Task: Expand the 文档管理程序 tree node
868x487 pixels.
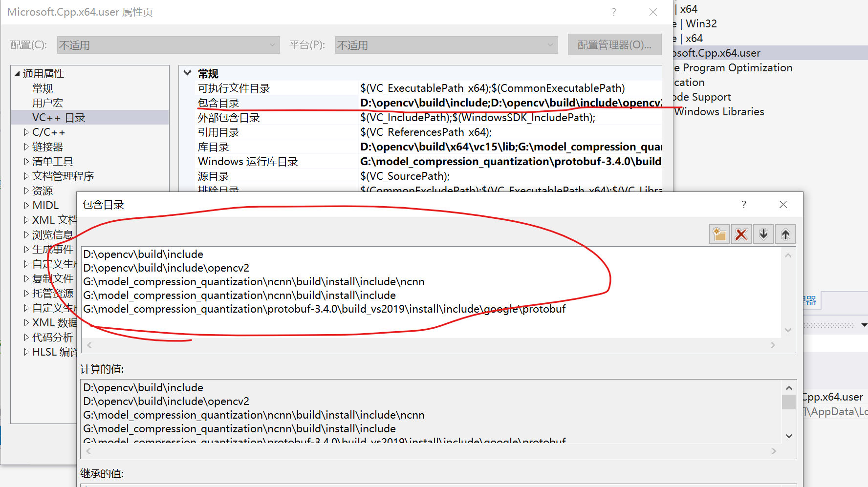Action: (26, 176)
